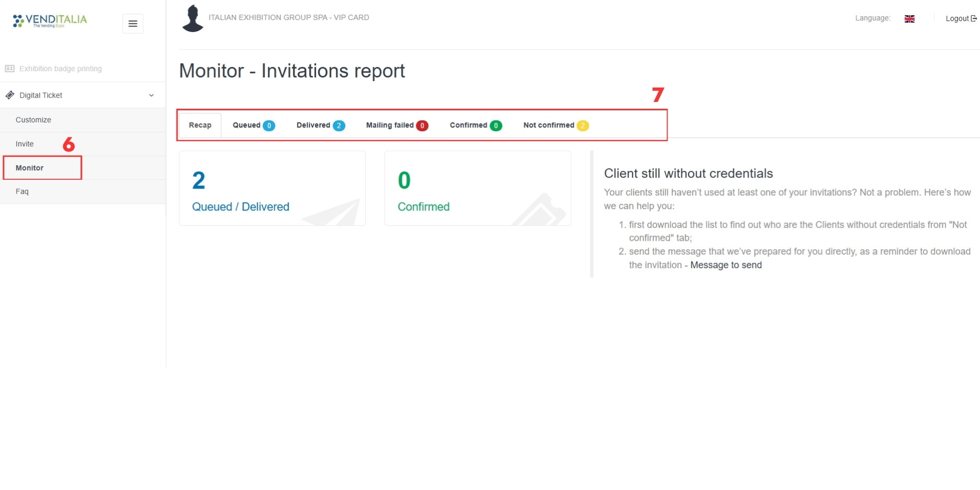The height and width of the screenshot is (490, 980).
Task: Click the blue Queued count badge
Action: coord(269,125)
